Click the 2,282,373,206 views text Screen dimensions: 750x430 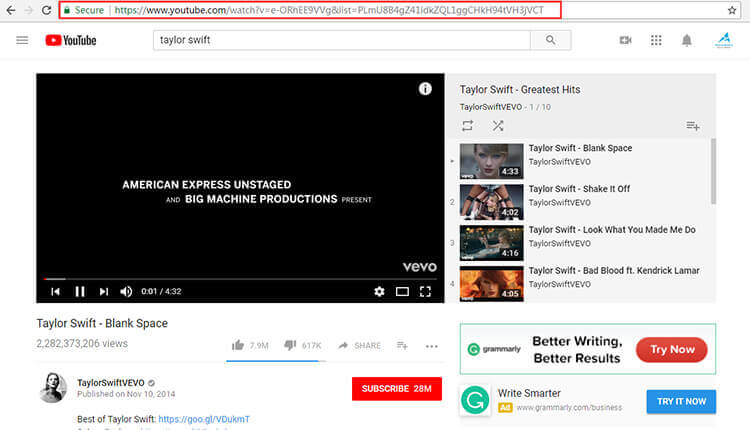click(82, 343)
